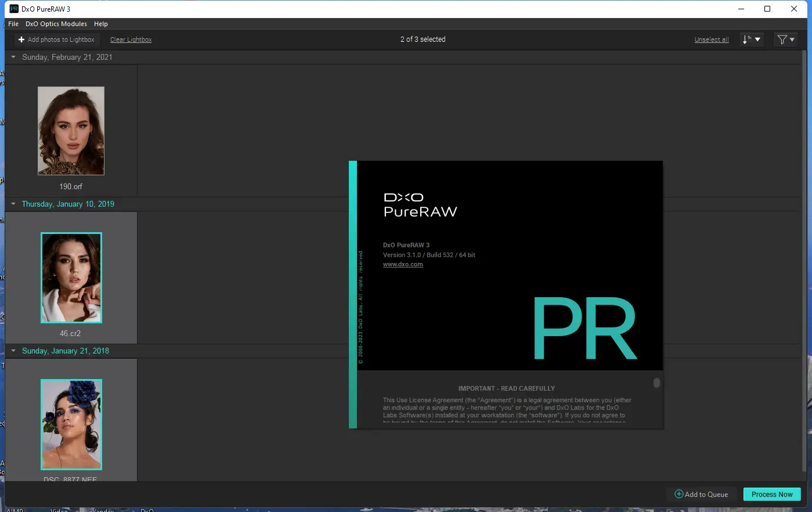Click the "Sunday, February 21, 2021" date text
Image resolution: width=812 pixels, height=512 pixels.
point(67,57)
